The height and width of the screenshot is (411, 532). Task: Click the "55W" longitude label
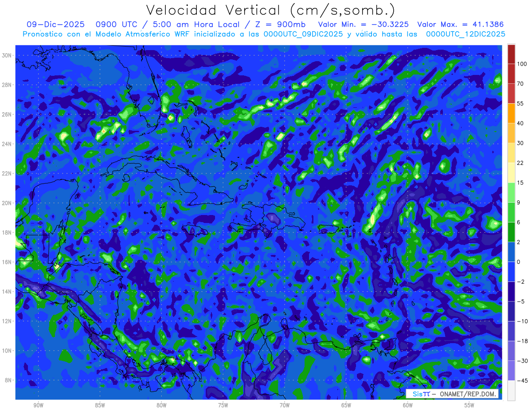click(469, 405)
